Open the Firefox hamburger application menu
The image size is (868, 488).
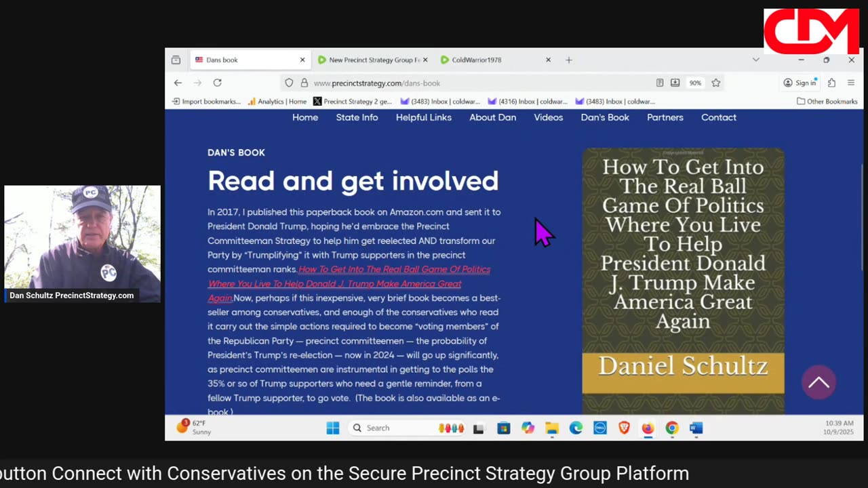point(851,83)
